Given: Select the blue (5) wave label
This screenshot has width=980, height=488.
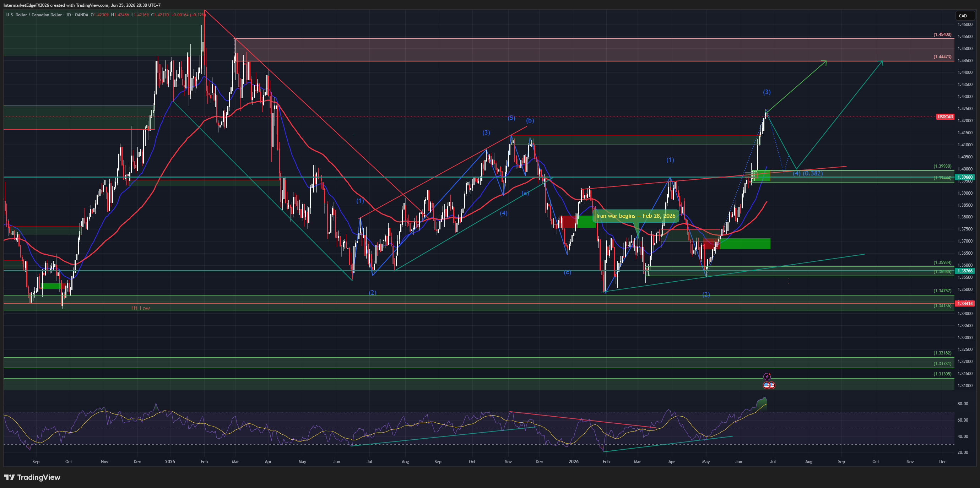Looking at the screenshot, I should pos(511,118).
